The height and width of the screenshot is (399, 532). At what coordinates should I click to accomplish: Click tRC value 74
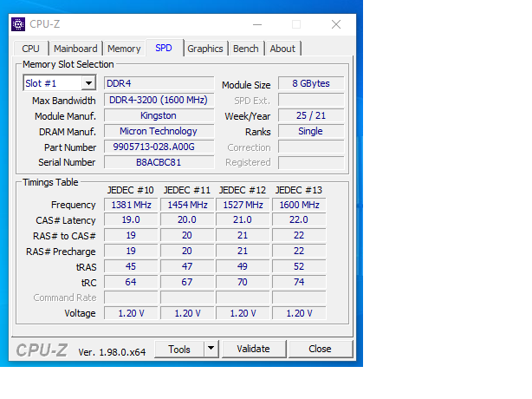point(299,282)
